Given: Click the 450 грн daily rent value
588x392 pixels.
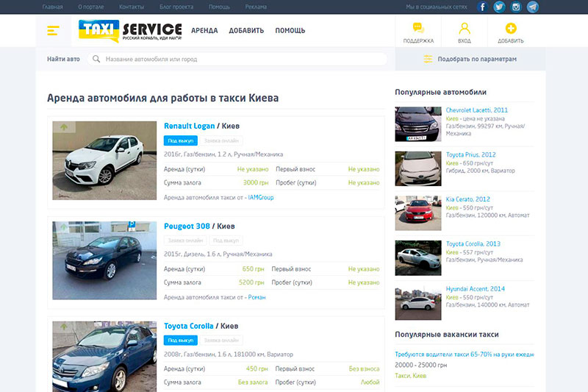Looking at the screenshot, I should 257,368.
